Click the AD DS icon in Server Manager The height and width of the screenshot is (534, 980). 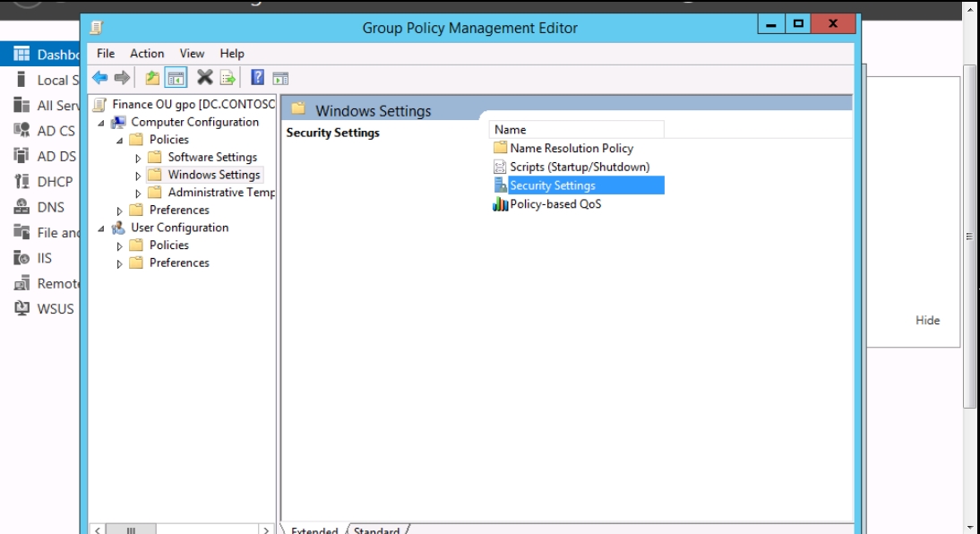point(21,156)
